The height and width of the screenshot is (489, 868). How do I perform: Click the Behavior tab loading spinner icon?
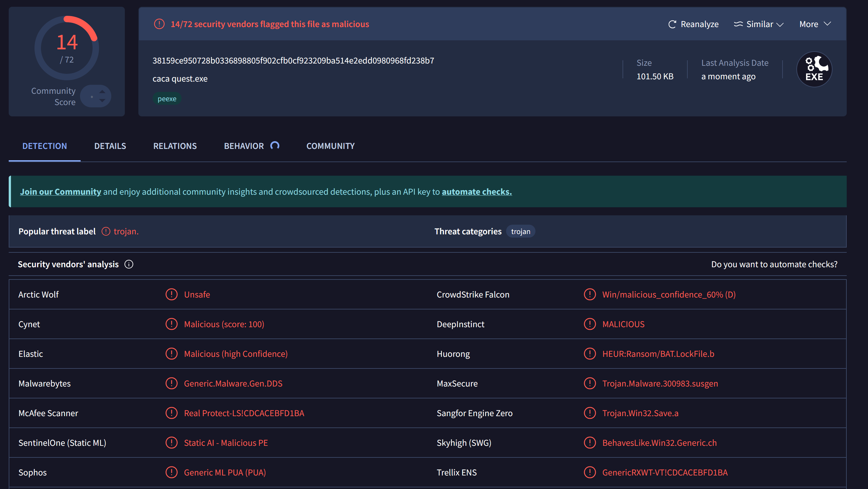coord(274,145)
